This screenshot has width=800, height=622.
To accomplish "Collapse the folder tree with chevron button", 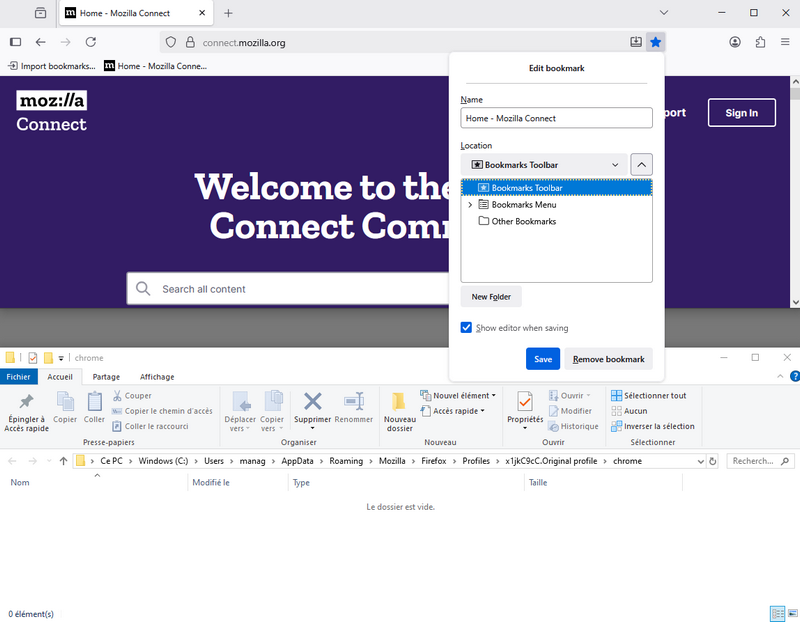I will tap(642, 164).
